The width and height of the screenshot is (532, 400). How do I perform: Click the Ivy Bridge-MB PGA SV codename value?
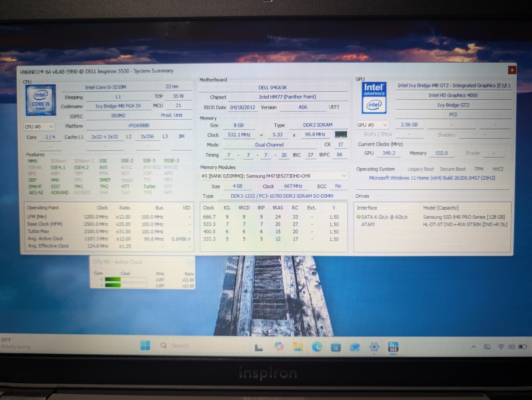coord(118,106)
